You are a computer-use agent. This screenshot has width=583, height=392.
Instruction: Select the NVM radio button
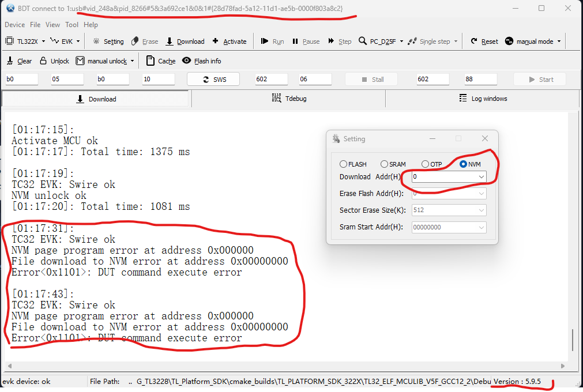point(463,164)
